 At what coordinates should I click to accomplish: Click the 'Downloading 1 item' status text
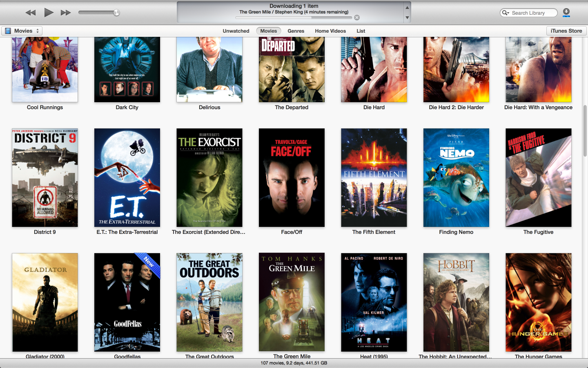pyautogui.click(x=294, y=6)
